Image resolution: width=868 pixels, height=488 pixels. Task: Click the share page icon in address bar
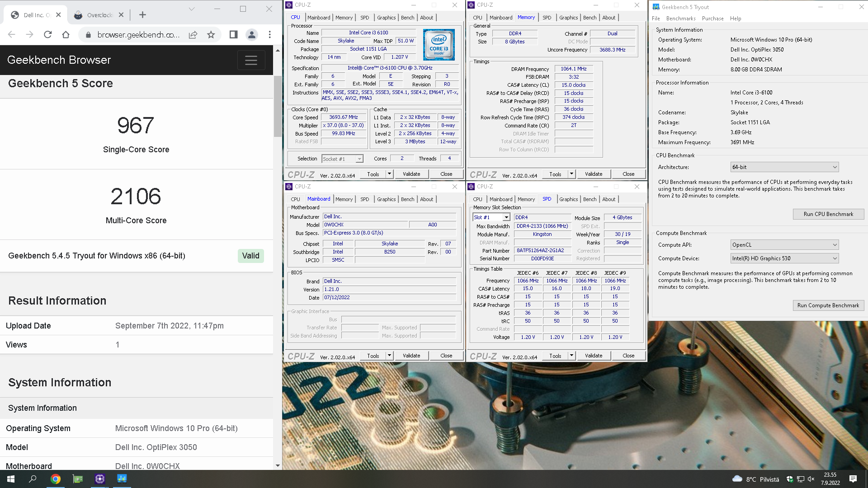193,35
